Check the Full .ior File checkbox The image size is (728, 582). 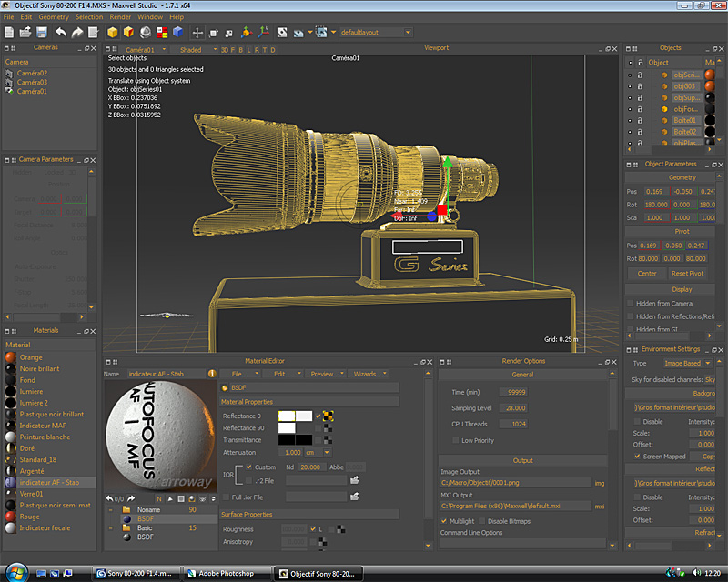[x=226, y=497]
